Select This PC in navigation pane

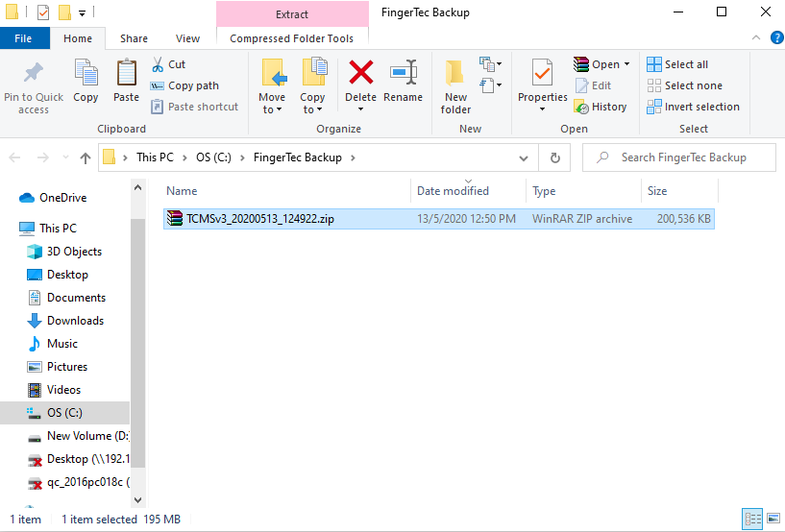(x=47, y=229)
